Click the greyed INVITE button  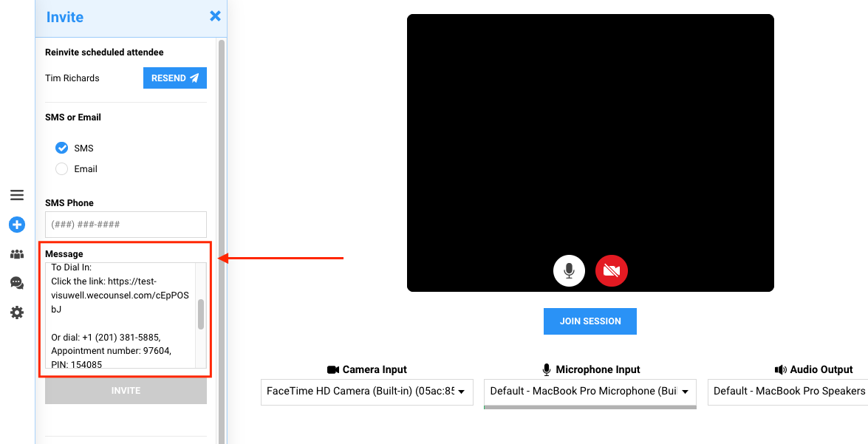pos(126,391)
